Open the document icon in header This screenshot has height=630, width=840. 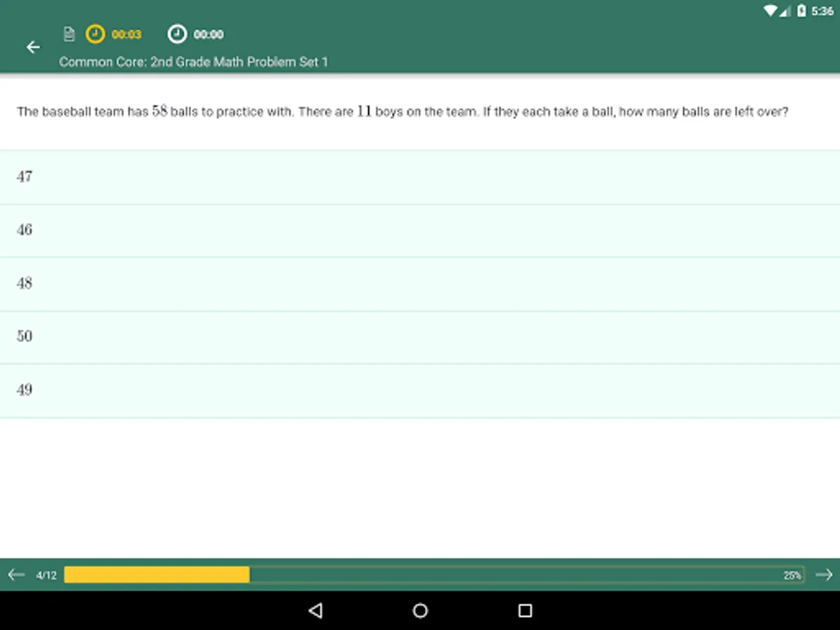(69, 34)
